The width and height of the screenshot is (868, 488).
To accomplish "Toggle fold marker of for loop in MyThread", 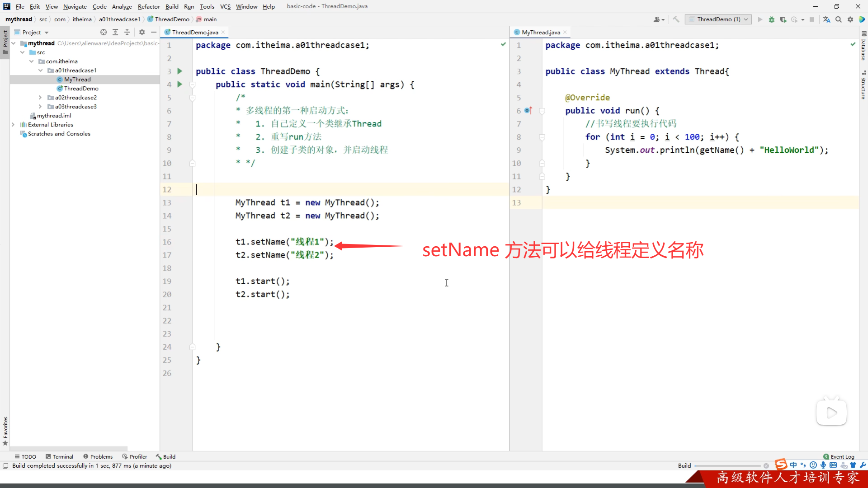I will [x=542, y=137].
